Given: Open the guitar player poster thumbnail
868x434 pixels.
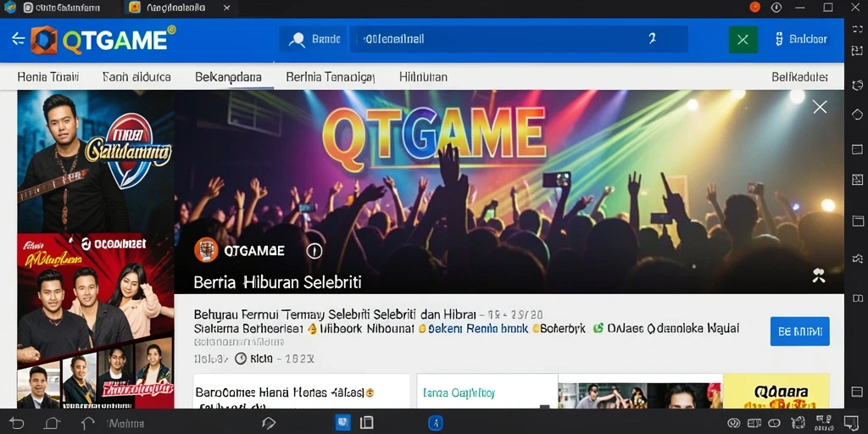Looking at the screenshot, I should click(96, 161).
